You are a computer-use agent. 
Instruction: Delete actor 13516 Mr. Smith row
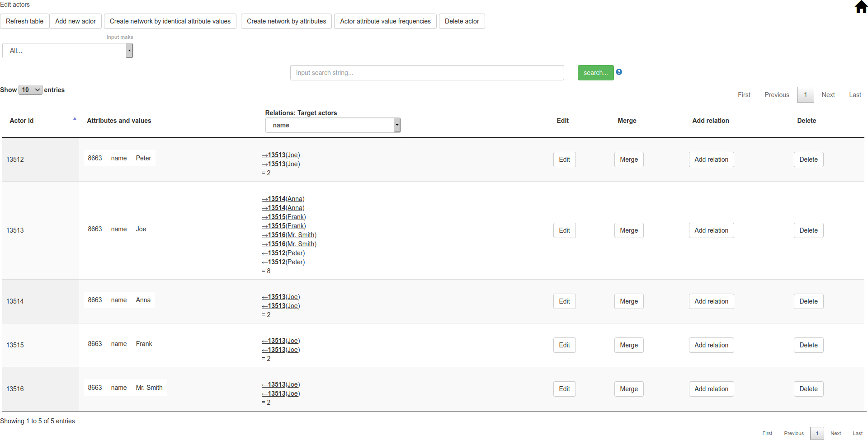point(808,389)
